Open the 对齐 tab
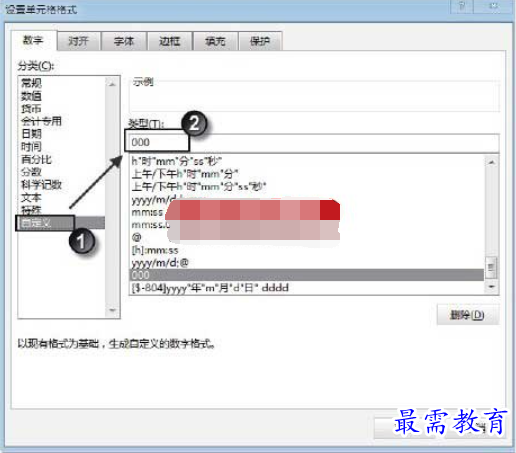The width and height of the screenshot is (516, 453). pyautogui.click(x=79, y=41)
